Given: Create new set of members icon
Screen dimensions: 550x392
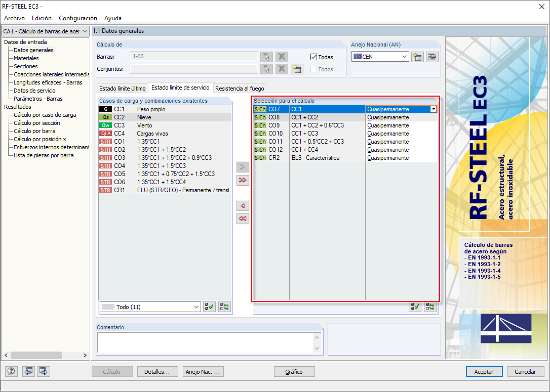Looking at the screenshot, I should click(x=297, y=69).
